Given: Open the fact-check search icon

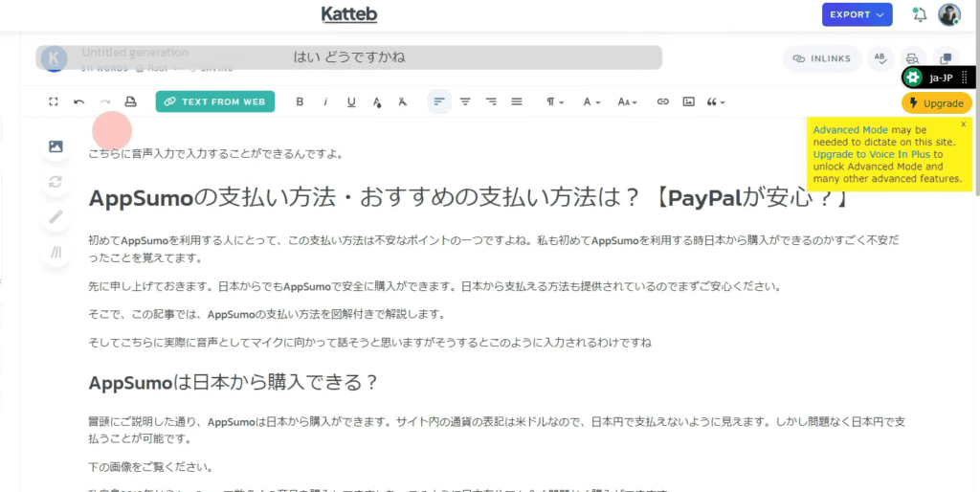Looking at the screenshot, I should (x=912, y=58).
